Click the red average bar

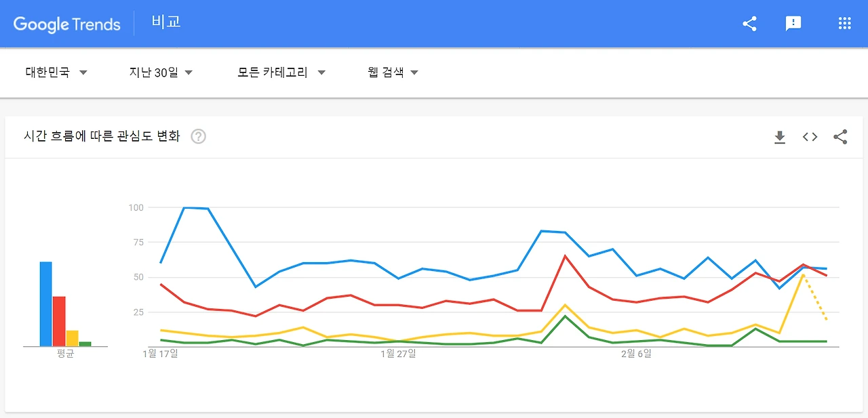tap(59, 321)
